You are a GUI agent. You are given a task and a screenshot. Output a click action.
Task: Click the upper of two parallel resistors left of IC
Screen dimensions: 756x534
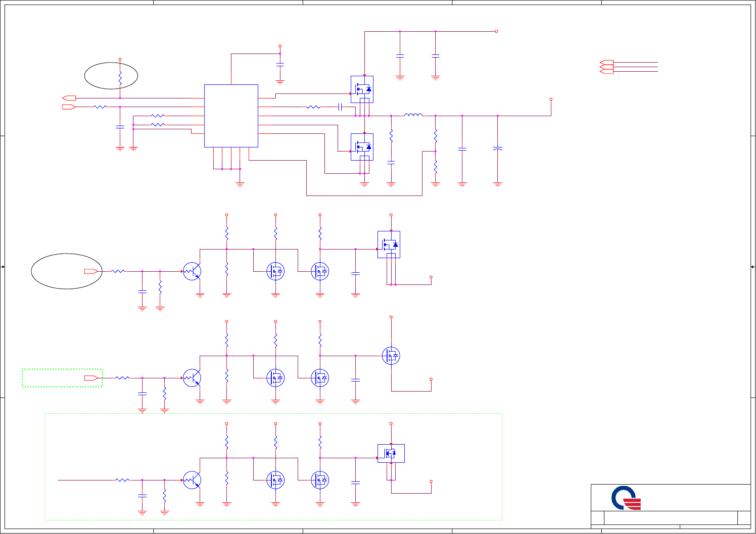(x=158, y=116)
